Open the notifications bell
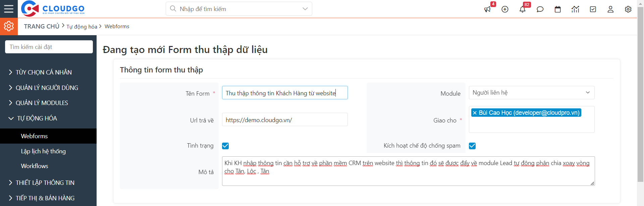Screen dimensions: 644x206 tap(522, 9)
